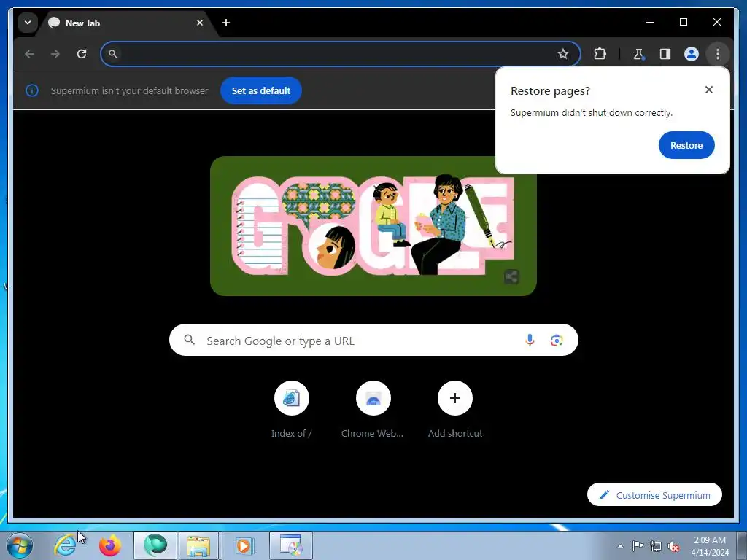Reload the page
The width and height of the screenshot is (747, 560).
pos(82,54)
